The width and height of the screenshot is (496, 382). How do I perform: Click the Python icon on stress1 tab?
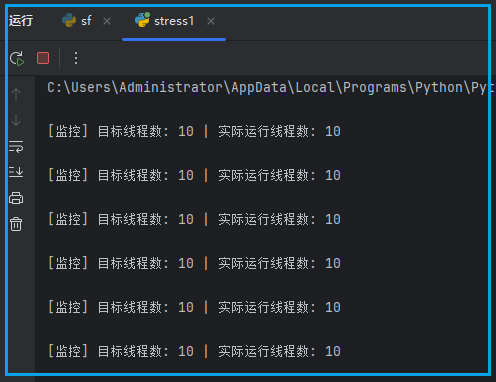[x=142, y=20]
